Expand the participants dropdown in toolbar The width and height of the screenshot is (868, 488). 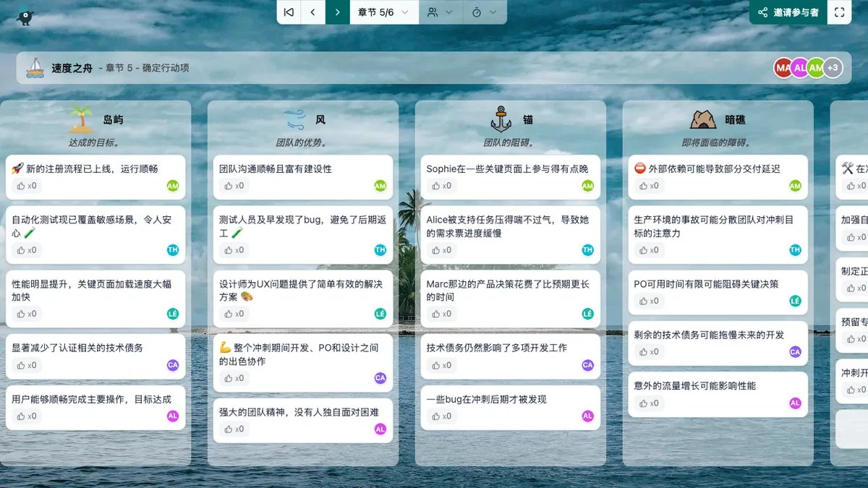[x=441, y=12]
